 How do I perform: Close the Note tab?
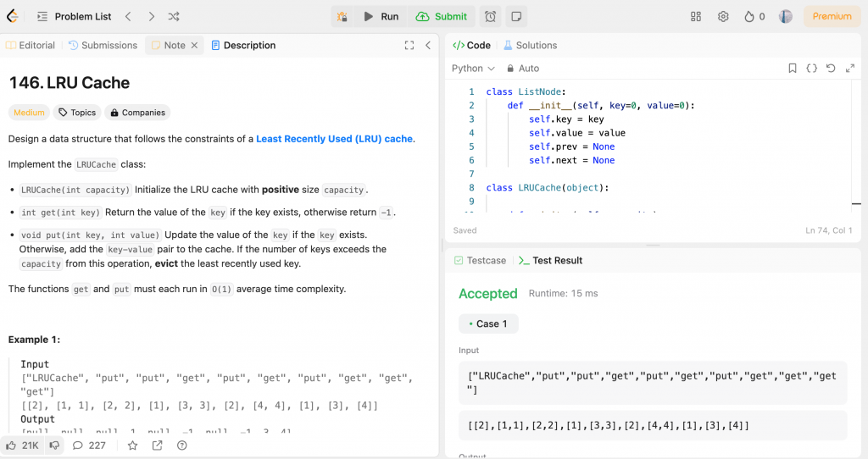[194, 46]
